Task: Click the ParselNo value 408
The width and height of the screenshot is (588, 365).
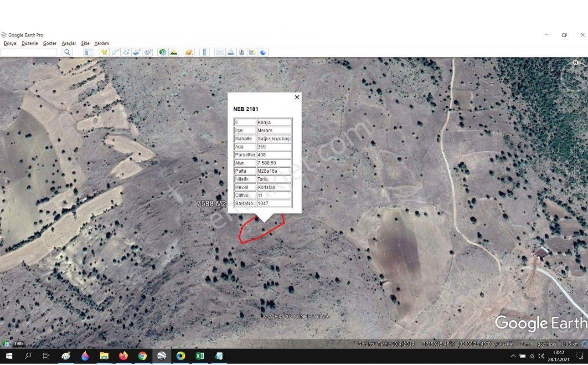Action: coord(274,155)
